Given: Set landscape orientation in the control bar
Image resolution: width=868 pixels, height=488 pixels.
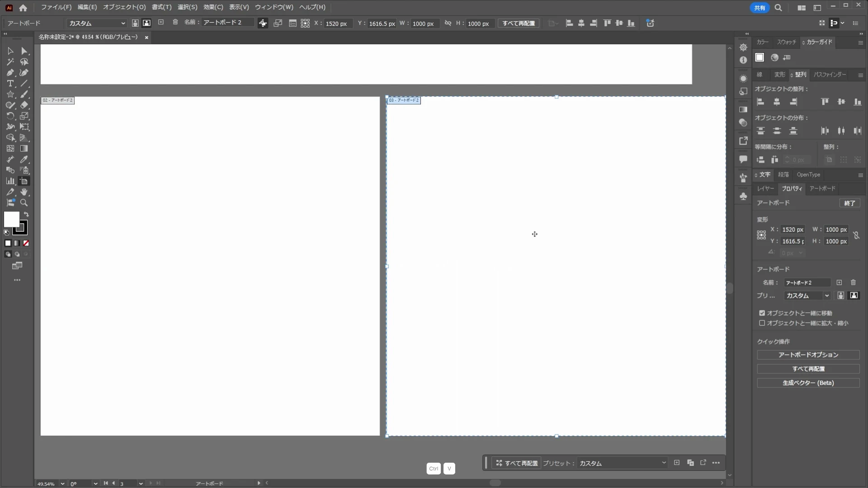Looking at the screenshot, I should click(x=146, y=23).
